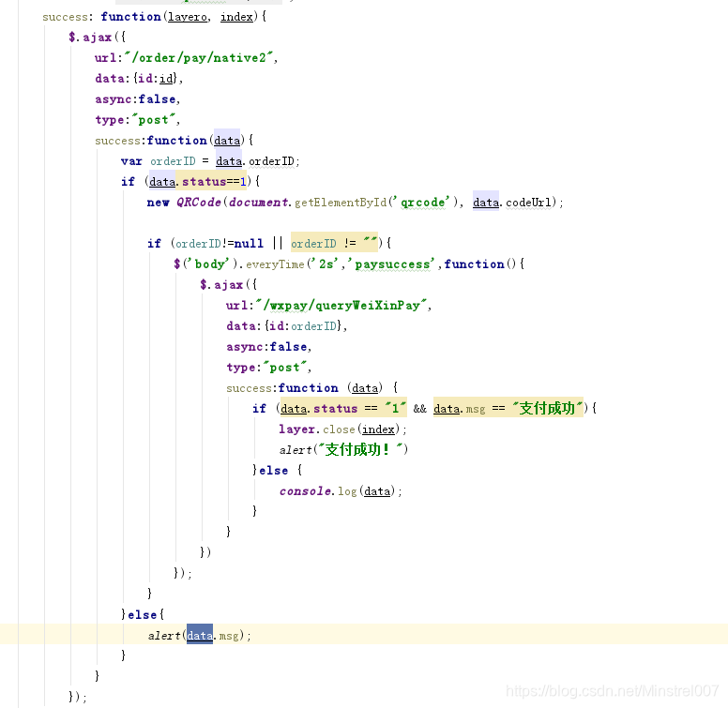The height and width of the screenshot is (708, 728).
Task: Click the '2s' string literal
Action: pos(326,264)
